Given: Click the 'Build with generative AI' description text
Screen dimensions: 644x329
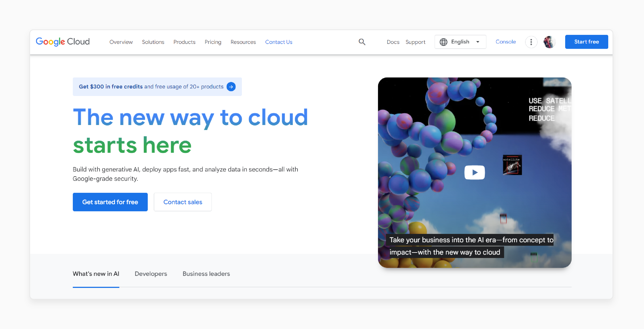Looking at the screenshot, I should 185,174.
